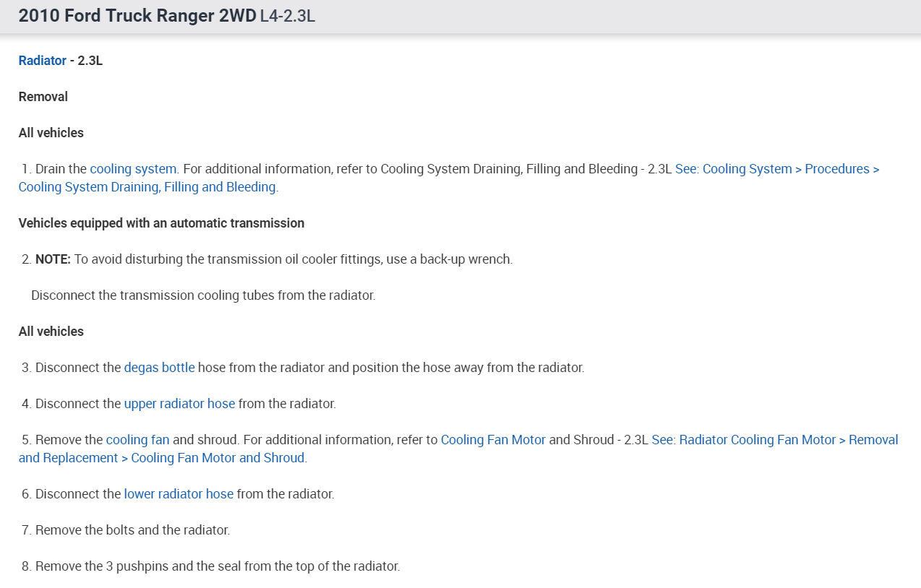The width and height of the screenshot is (921, 588).
Task: Click the automatic transmission vehicles heading
Action: [x=161, y=223]
